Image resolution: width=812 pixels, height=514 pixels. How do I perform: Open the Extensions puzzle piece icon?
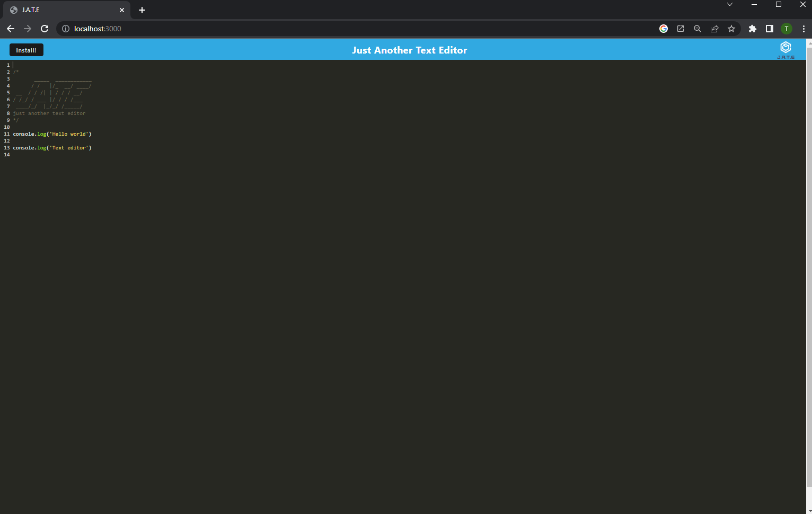[753, 29]
